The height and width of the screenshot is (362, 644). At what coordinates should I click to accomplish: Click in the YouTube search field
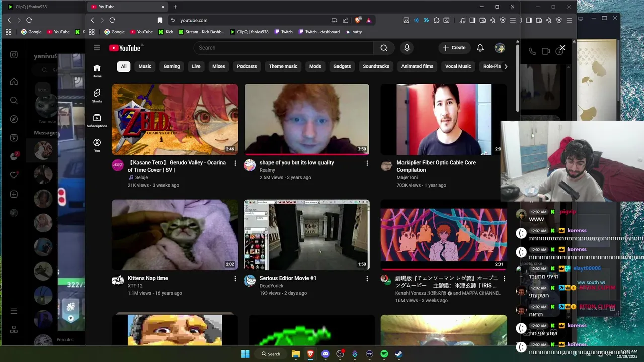tap(283, 48)
